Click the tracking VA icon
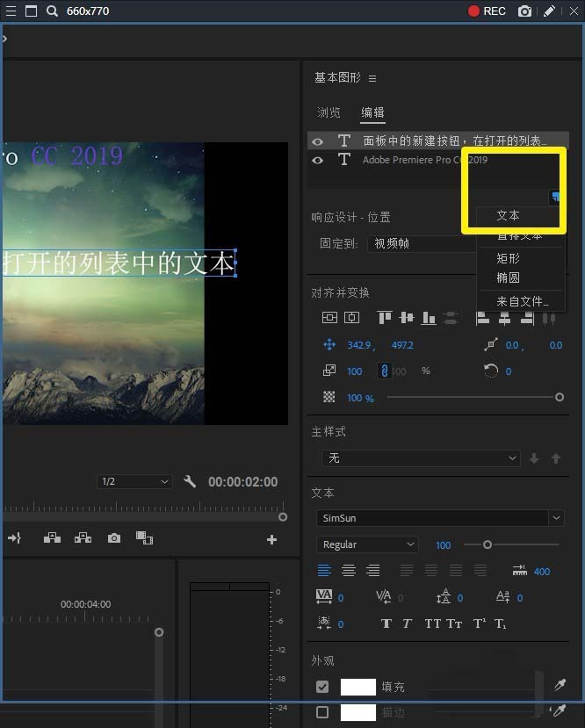 (x=324, y=596)
